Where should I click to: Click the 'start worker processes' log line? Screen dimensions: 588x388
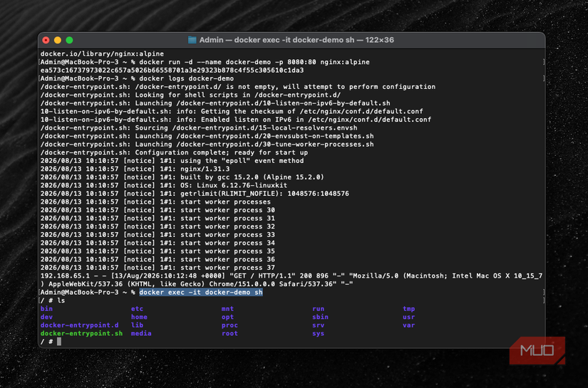[155, 202]
